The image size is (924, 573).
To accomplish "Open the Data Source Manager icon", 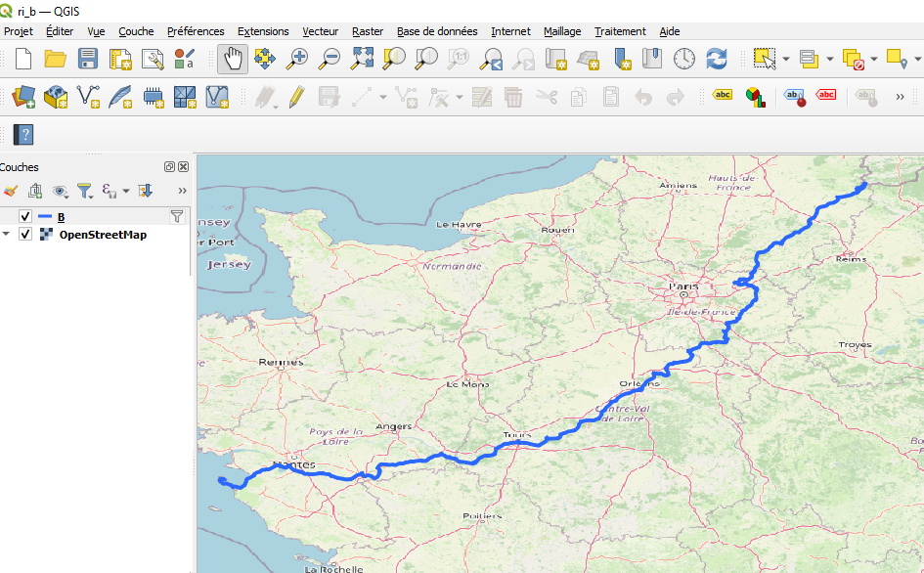I will [22, 98].
